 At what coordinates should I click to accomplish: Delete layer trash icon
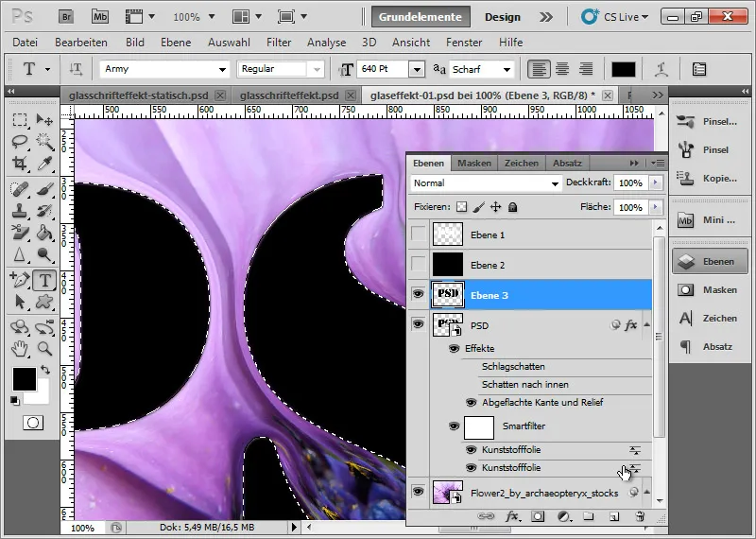click(640, 517)
